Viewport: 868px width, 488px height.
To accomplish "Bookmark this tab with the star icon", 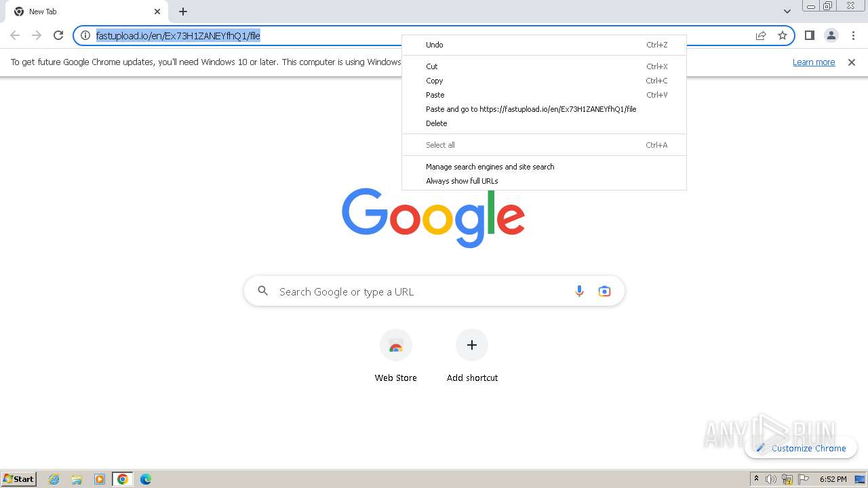I will 783,35.
